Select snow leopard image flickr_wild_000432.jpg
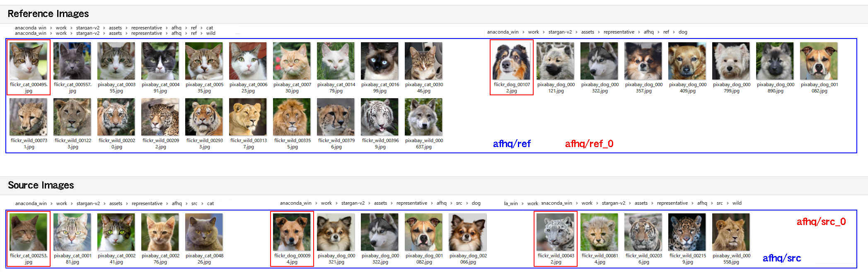 (555, 232)
